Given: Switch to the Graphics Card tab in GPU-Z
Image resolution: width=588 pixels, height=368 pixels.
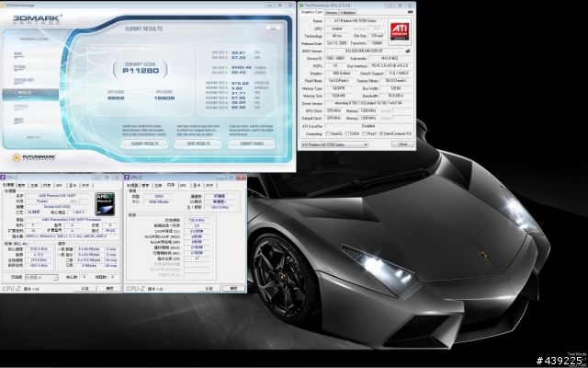Looking at the screenshot, I should 311,12.
